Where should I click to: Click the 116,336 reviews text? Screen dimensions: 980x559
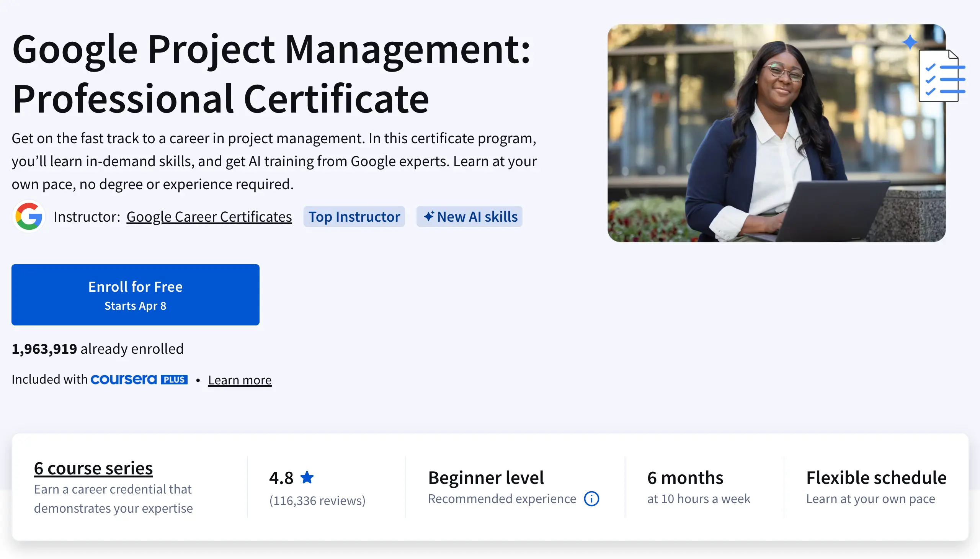pyautogui.click(x=317, y=500)
